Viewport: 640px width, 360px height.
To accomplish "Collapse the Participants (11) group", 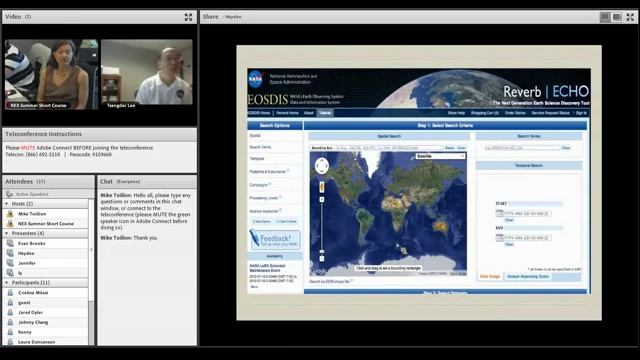I will click(x=7, y=282).
